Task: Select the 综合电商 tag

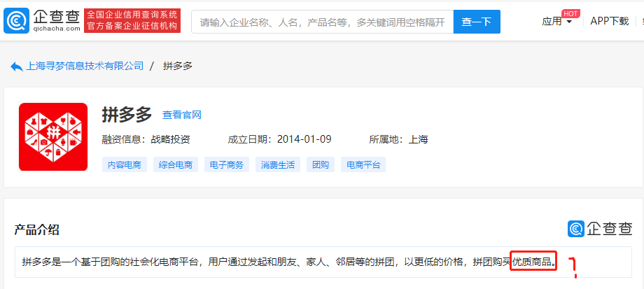Action: [176, 164]
